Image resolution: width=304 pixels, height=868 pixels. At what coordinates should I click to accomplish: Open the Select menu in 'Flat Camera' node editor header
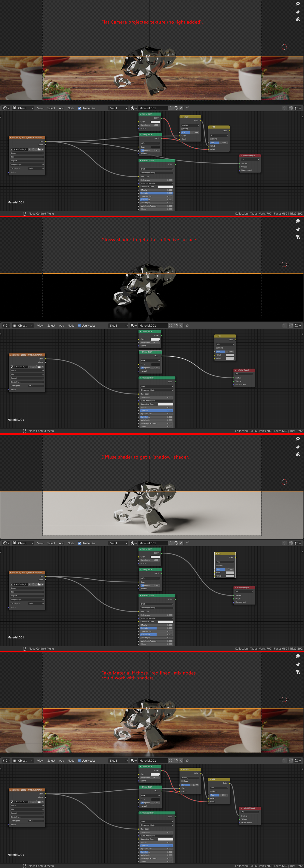pos(51,108)
